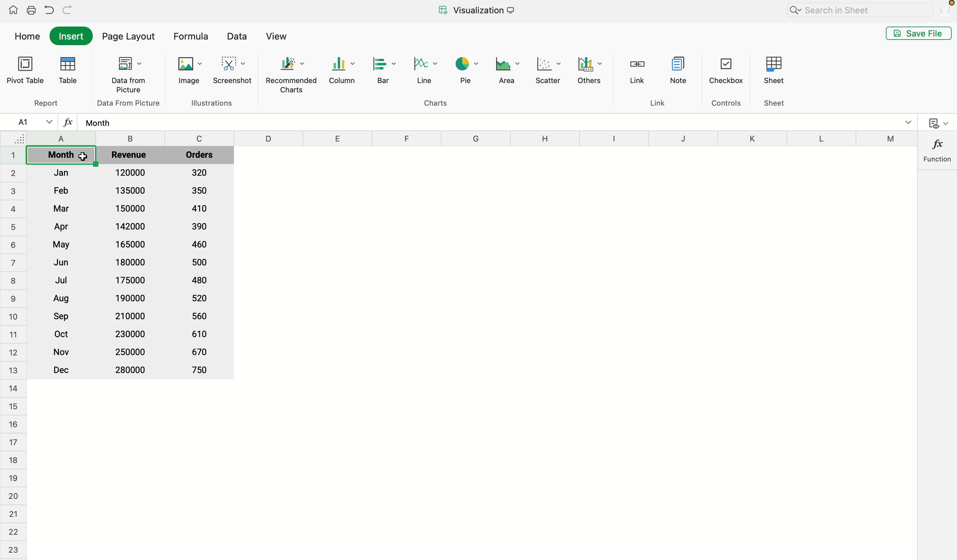Open Recommended Charts tool
957x560 pixels.
point(288,64)
